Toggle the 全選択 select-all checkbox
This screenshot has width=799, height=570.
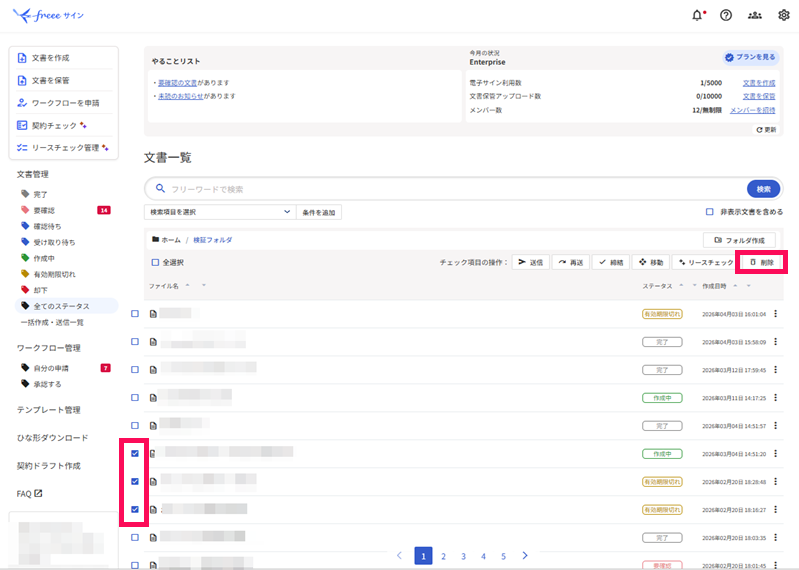[155, 262]
